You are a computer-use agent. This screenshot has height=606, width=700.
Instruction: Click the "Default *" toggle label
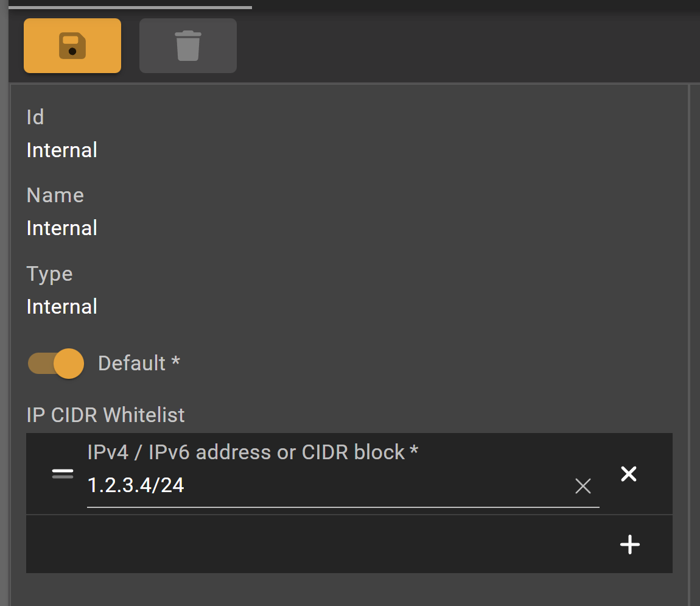point(139,364)
